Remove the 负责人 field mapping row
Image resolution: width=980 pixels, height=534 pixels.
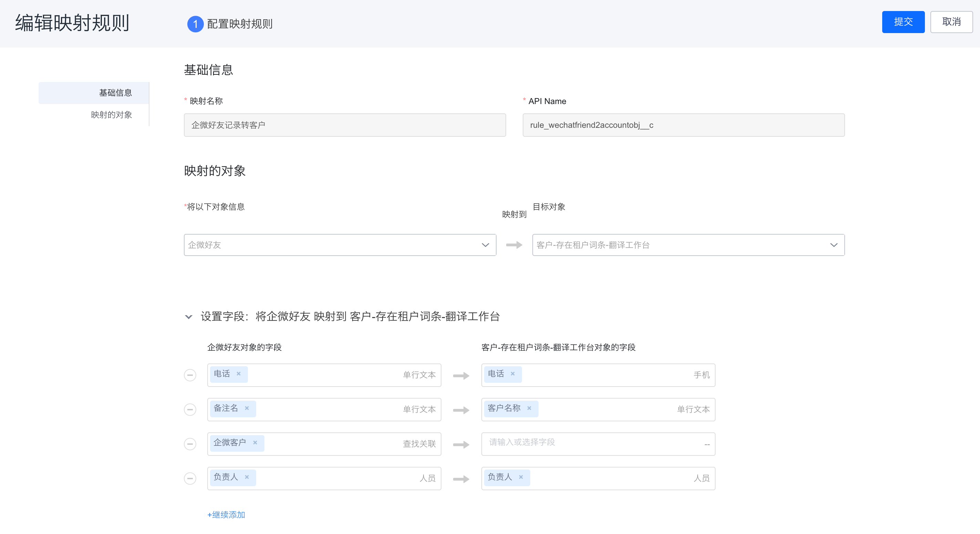(190, 478)
